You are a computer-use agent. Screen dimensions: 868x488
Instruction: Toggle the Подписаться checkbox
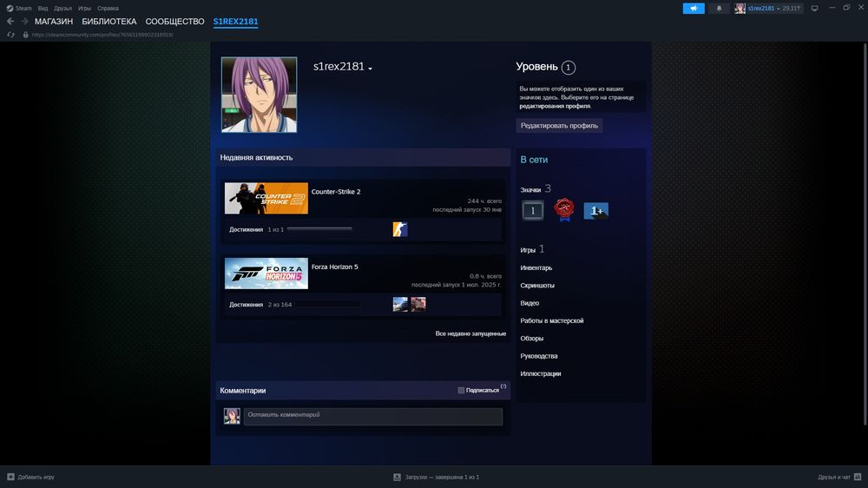461,390
